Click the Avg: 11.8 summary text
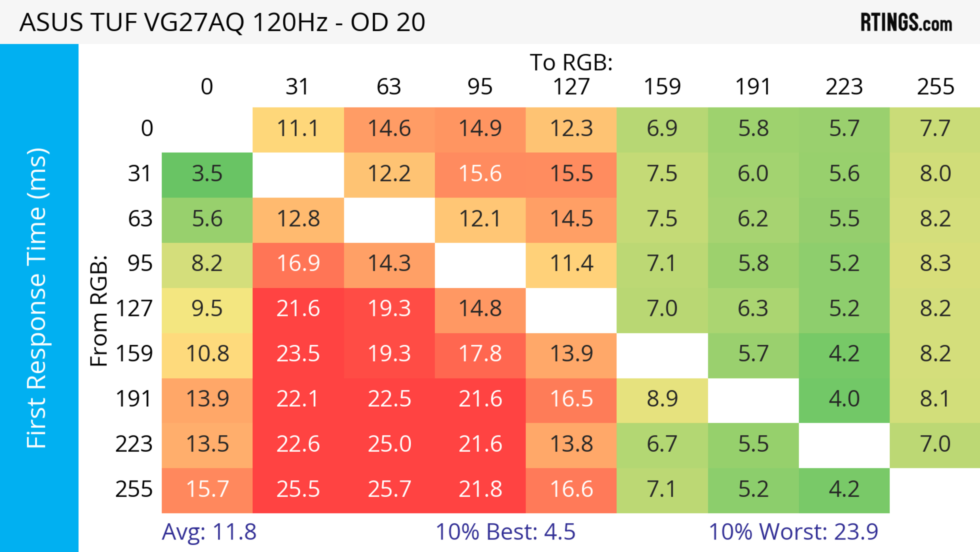980x552 pixels. coord(209,532)
